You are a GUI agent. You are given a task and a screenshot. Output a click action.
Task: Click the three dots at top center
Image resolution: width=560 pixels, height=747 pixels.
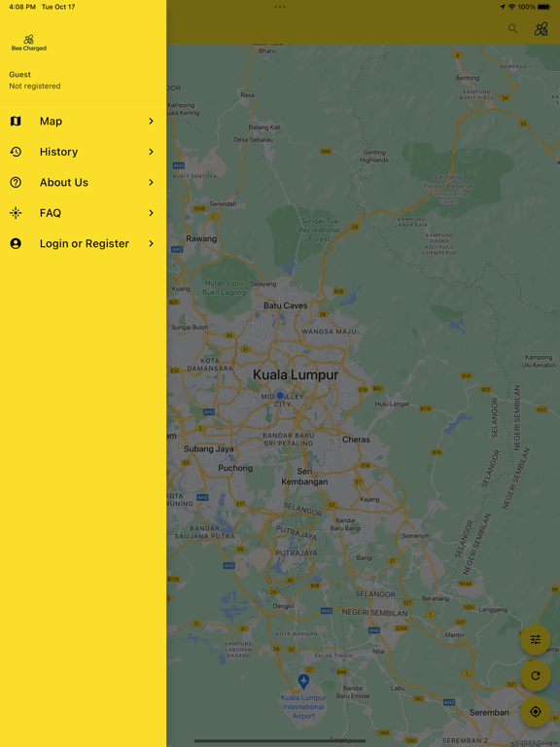click(280, 7)
